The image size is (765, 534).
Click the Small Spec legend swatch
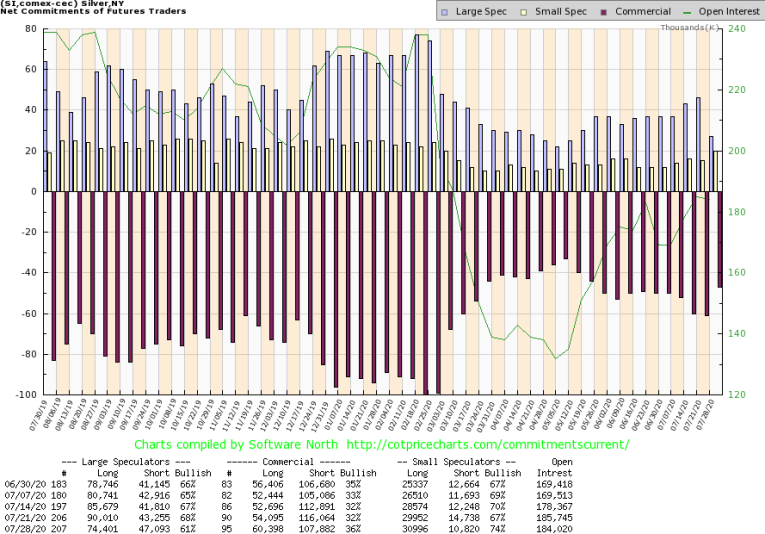[x=523, y=12]
